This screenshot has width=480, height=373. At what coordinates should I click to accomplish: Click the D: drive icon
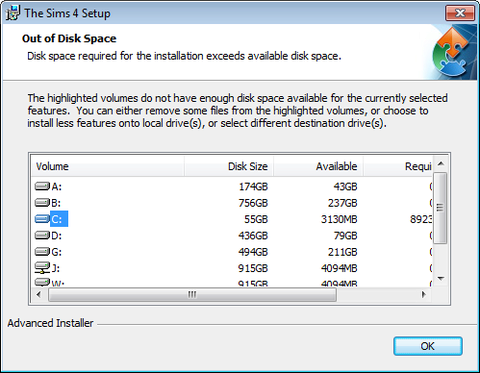[42, 235]
